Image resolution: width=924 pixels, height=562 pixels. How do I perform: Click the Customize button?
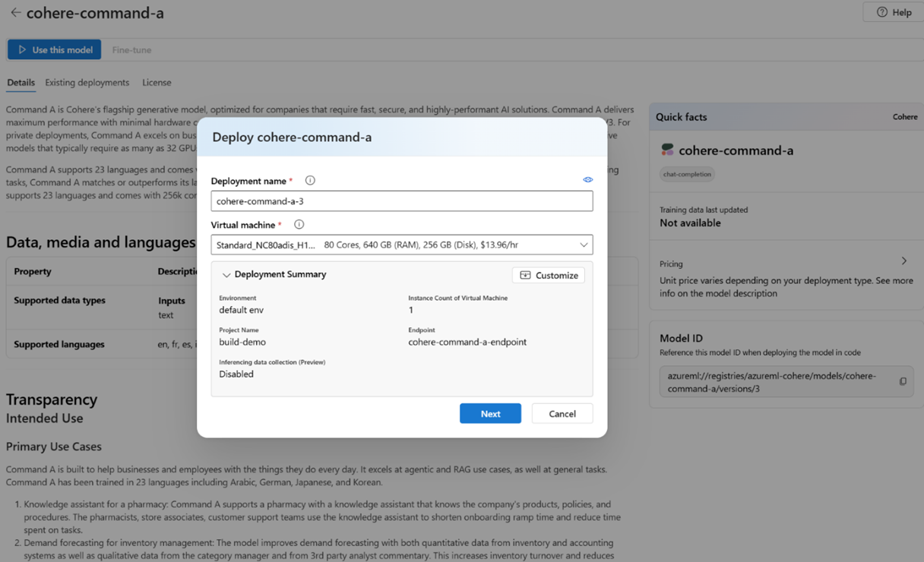point(549,276)
